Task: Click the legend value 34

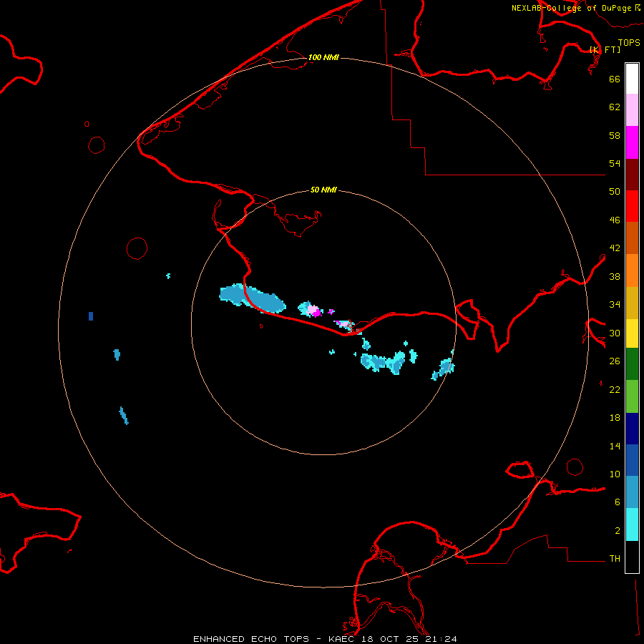Action: (x=615, y=304)
